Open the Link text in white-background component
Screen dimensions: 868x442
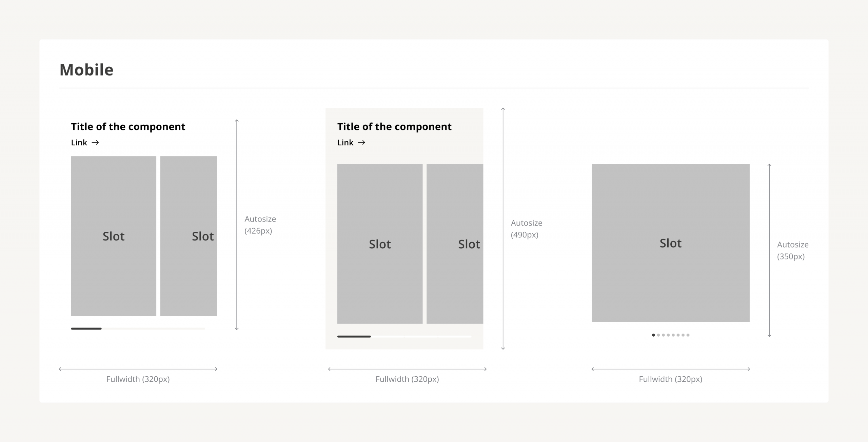click(x=79, y=143)
